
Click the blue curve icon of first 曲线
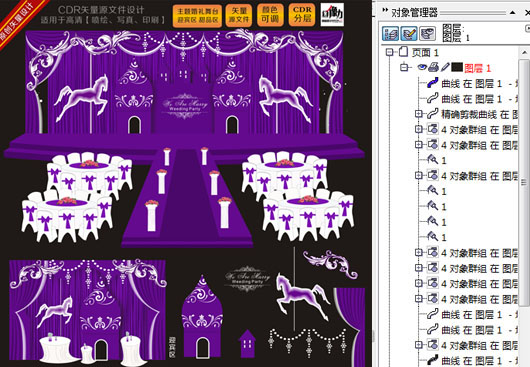point(432,83)
